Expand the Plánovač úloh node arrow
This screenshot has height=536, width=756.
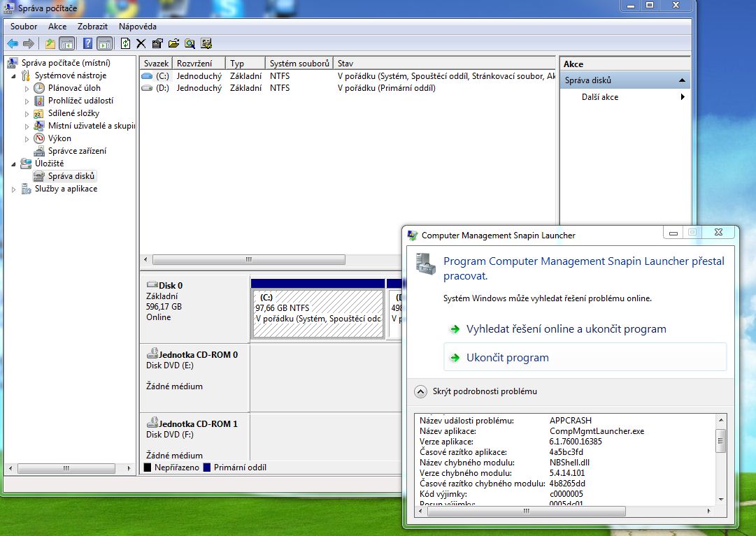click(x=27, y=89)
